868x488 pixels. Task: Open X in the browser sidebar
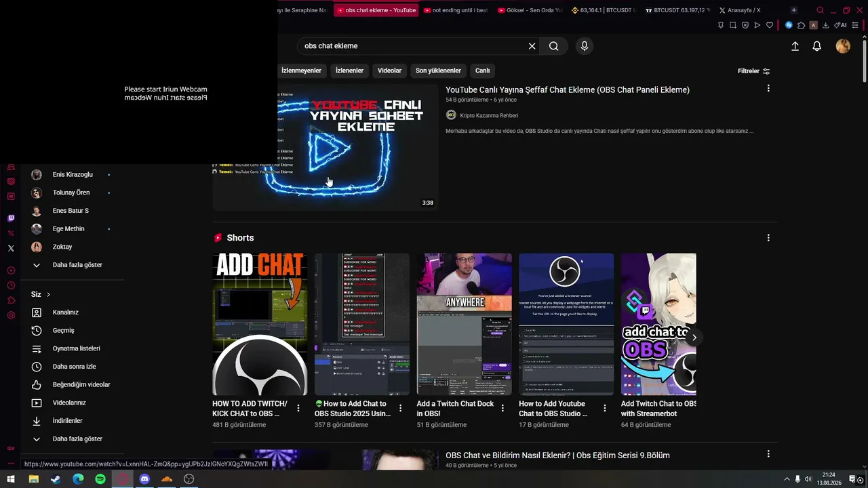[x=11, y=248]
